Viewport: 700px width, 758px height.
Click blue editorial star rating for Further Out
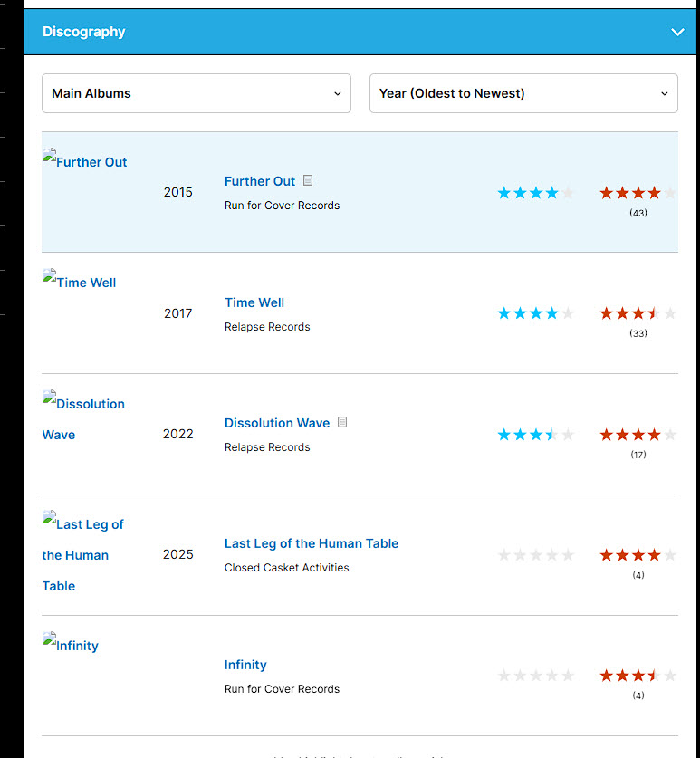pyautogui.click(x=536, y=193)
